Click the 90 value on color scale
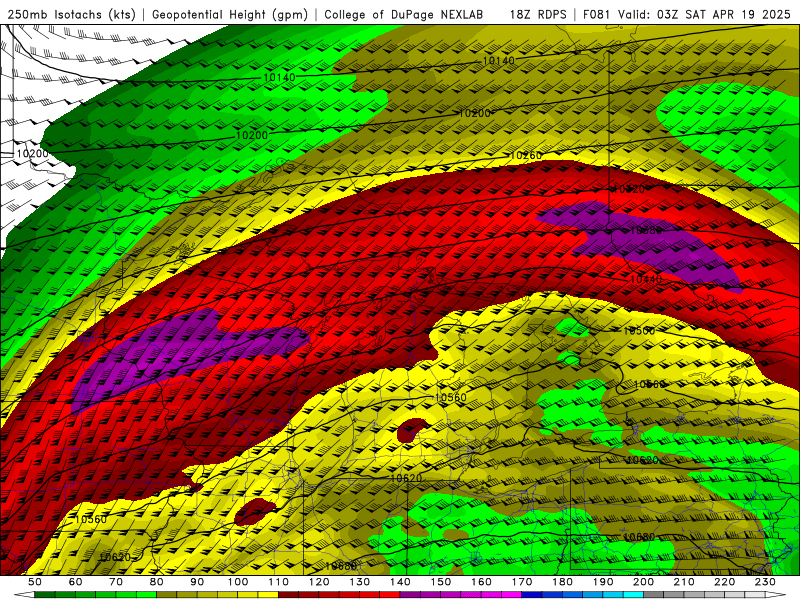This screenshot has height=600, width=800. pos(197,582)
